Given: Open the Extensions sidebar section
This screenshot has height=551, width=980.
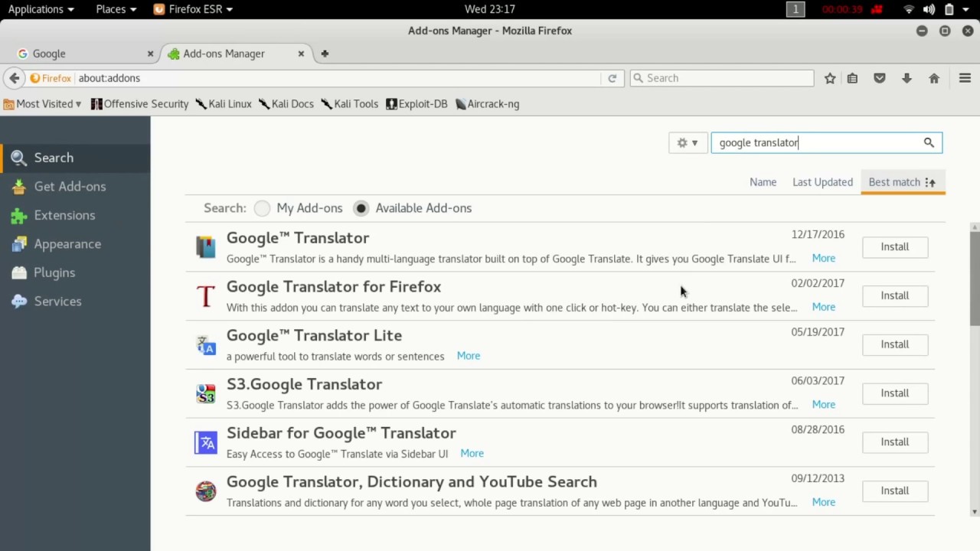Looking at the screenshot, I should pyautogui.click(x=64, y=215).
